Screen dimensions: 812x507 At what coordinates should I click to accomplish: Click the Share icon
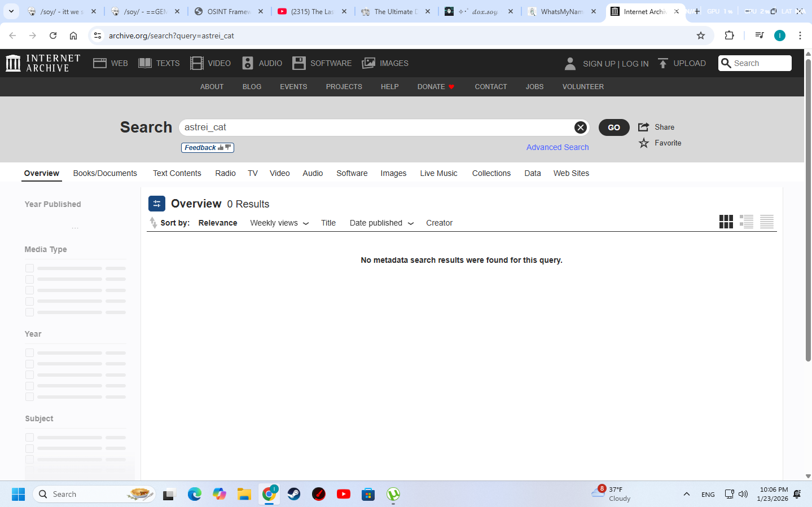(644, 127)
